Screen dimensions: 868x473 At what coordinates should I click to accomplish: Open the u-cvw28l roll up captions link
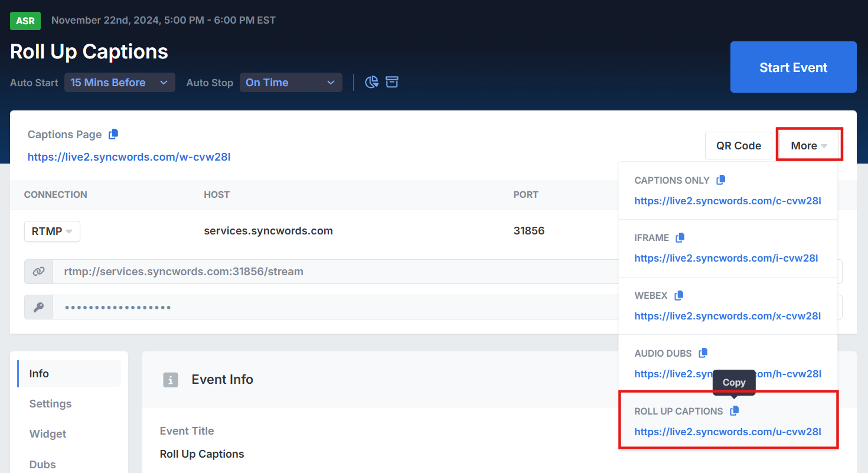click(x=727, y=432)
